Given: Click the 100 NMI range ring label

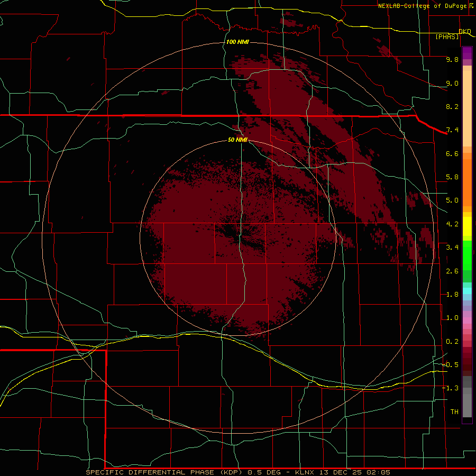Looking at the screenshot, I should (237, 42).
